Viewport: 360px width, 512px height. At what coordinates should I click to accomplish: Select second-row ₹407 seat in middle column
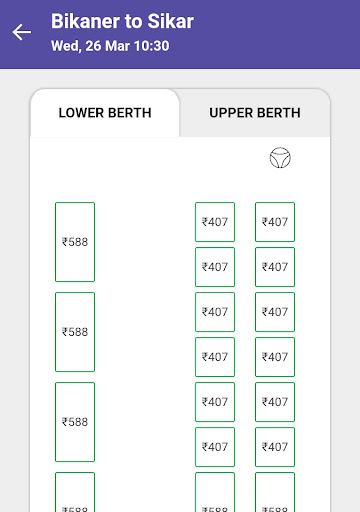click(x=215, y=267)
